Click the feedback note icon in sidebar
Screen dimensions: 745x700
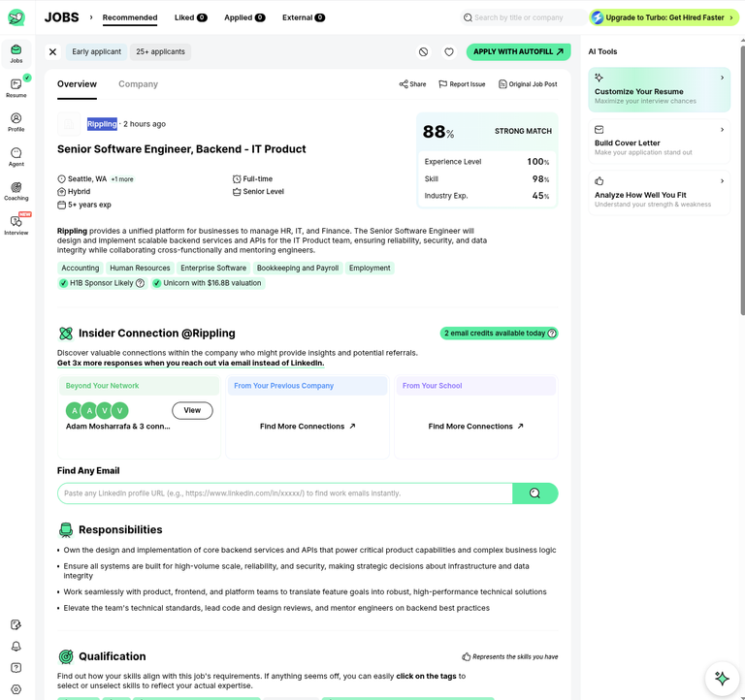tap(16, 624)
